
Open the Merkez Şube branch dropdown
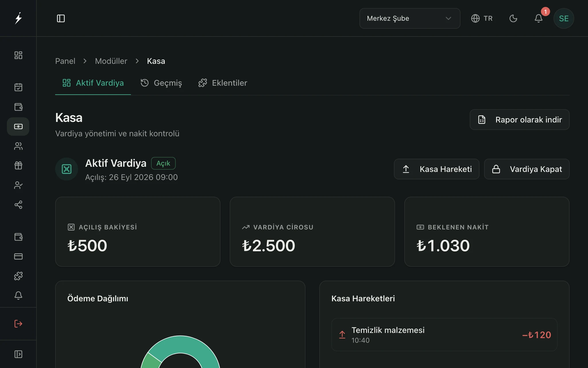[410, 18]
